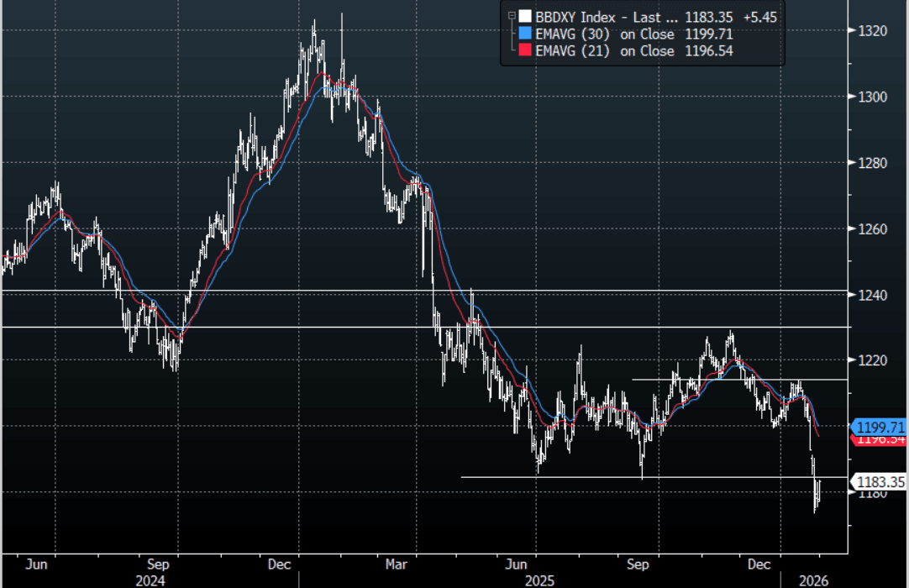Click the 1220 label on the price axis
The height and width of the screenshot is (588, 909).
(x=875, y=360)
